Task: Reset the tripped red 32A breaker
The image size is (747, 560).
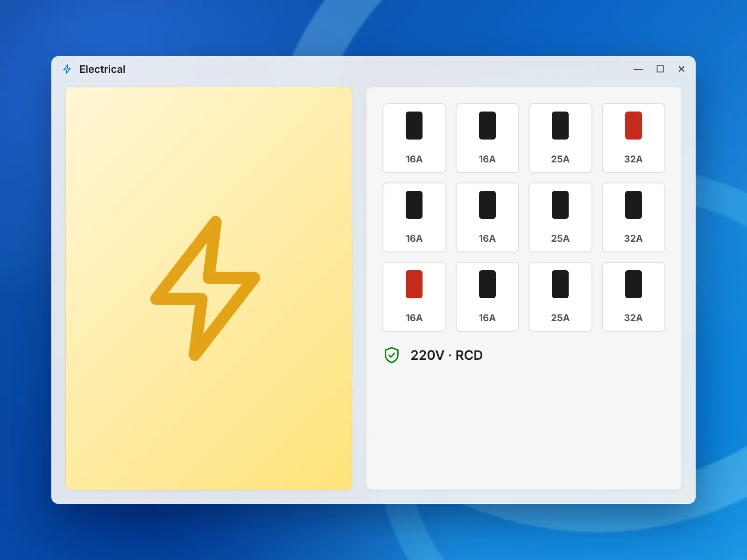Action: (x=634, y=138)
